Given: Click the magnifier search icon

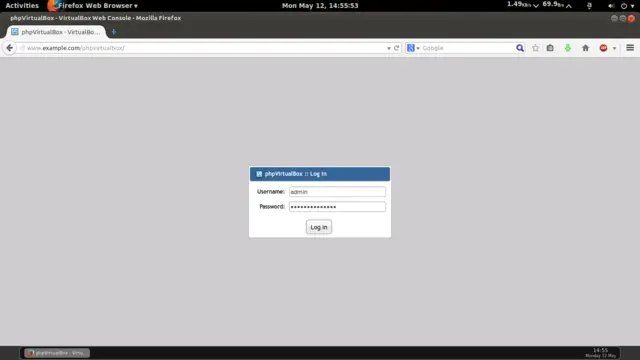Looking at the screenshot, I should (520, 48).
